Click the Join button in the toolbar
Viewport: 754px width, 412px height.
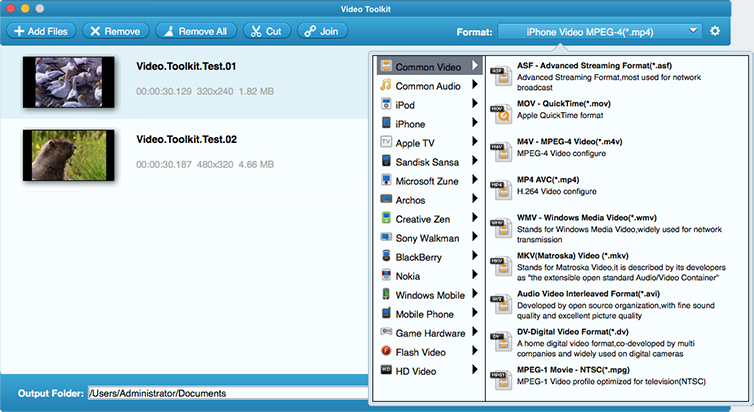[319, 31]
